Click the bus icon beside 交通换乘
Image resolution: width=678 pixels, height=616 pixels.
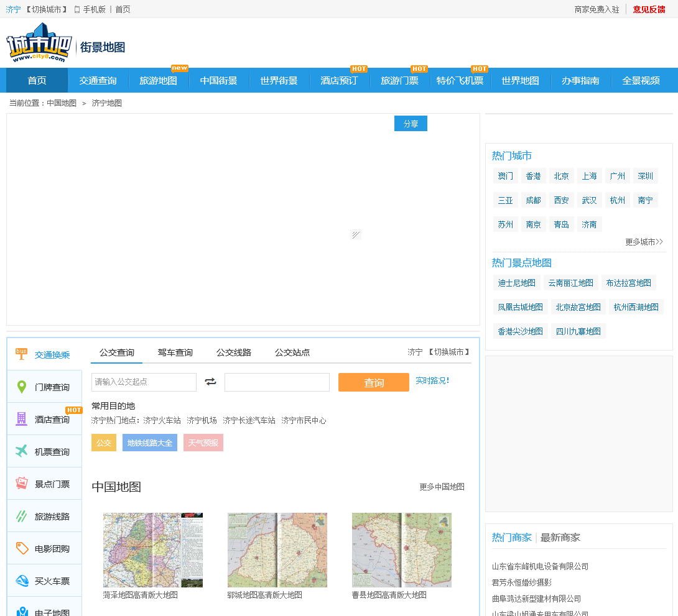coord(21,354)
